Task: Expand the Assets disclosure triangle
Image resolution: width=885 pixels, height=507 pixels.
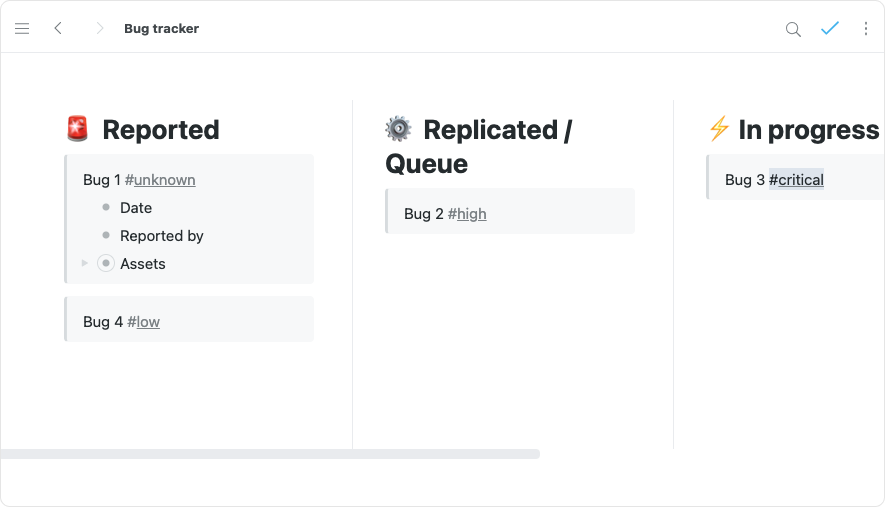Action: click(85, 264)
